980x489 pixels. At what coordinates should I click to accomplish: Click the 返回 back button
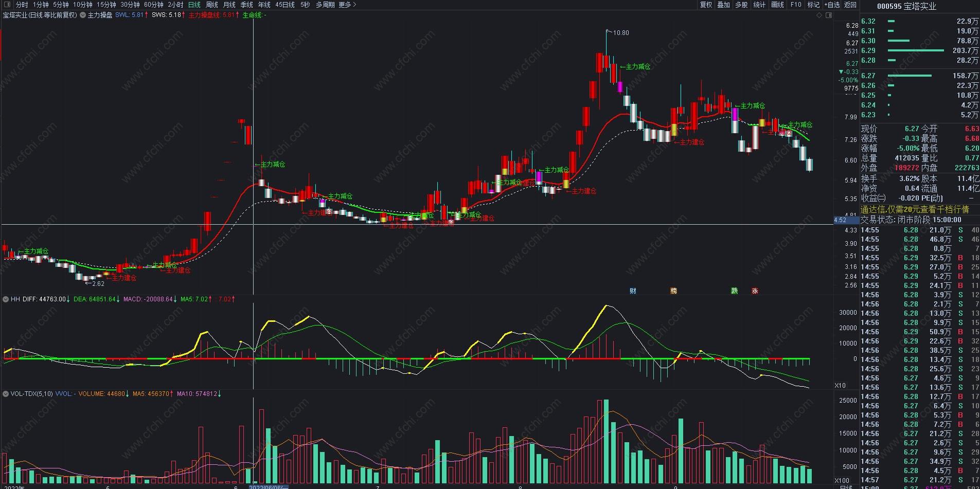(x=850, y=5)
